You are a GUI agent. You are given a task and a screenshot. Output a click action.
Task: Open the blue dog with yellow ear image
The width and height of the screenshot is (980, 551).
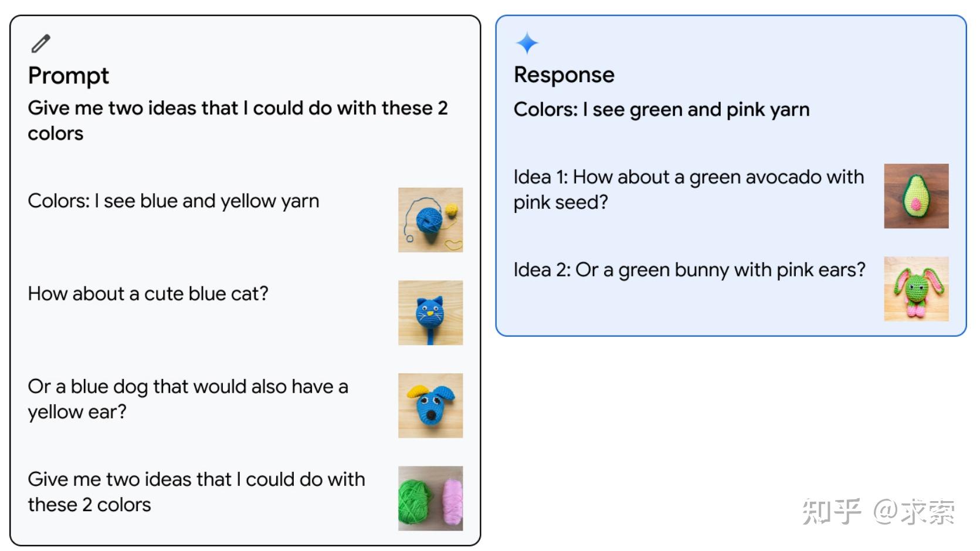point(430,405)
